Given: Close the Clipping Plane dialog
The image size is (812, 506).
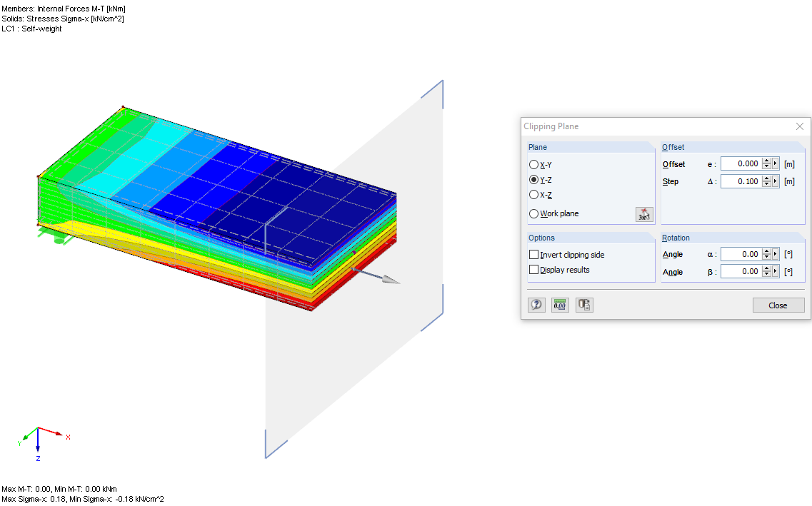Looking at the screenshot, I should click(x=778, y=305).
